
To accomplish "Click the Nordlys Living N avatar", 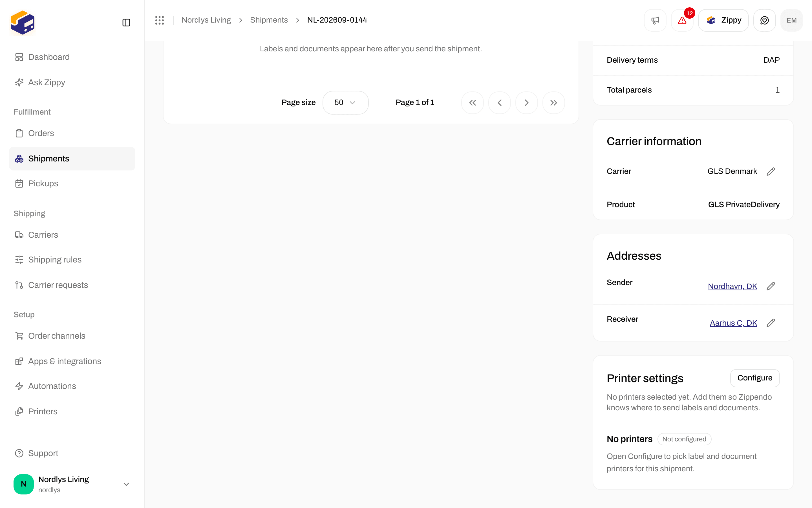I will (23, 484).
